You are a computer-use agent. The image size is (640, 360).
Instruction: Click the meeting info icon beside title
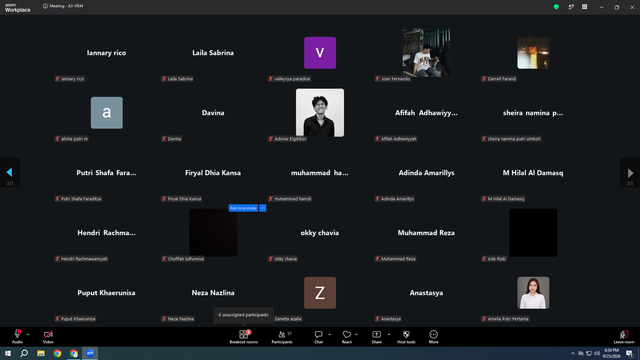tap(45, 6)
